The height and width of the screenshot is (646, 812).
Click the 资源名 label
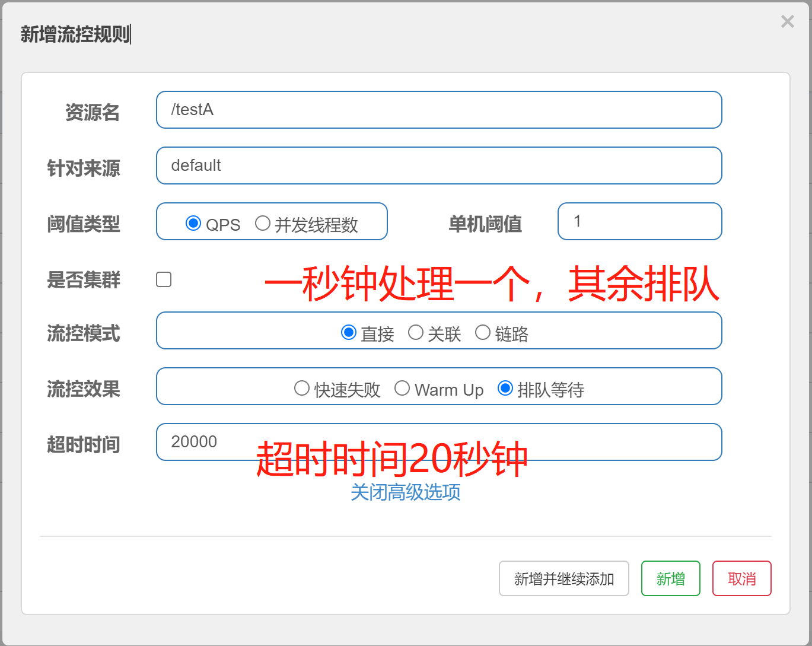click(93, 112)
